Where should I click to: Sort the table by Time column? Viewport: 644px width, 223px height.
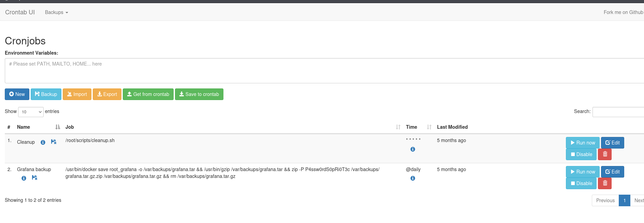[x=411, y=127]
